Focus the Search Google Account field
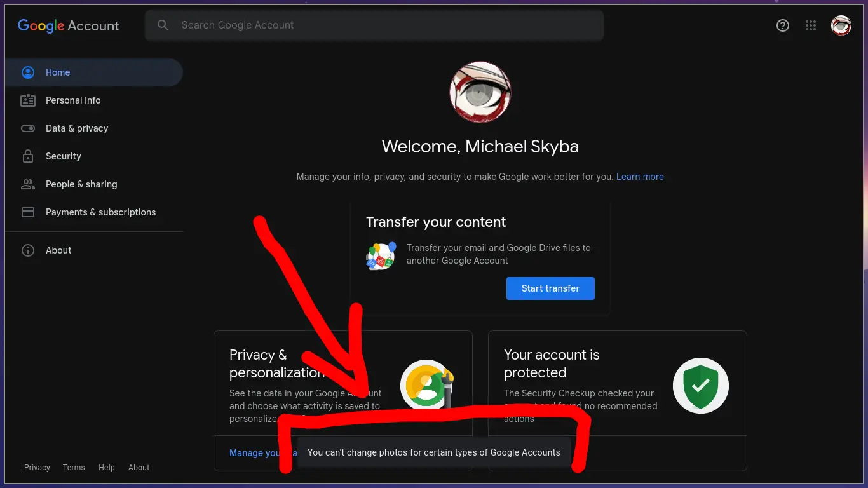 point(374,25)
